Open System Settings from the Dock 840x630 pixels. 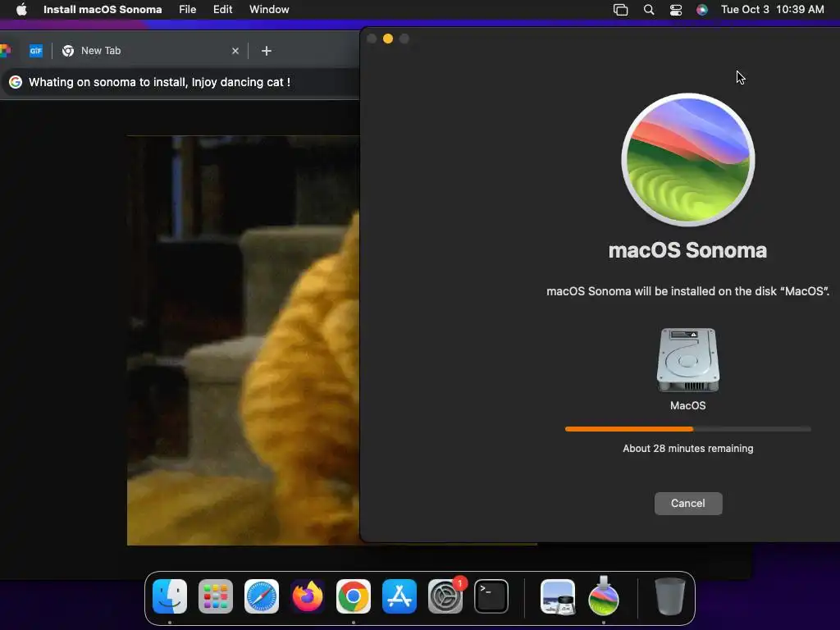pyautogui.click(x=445, y=596)
